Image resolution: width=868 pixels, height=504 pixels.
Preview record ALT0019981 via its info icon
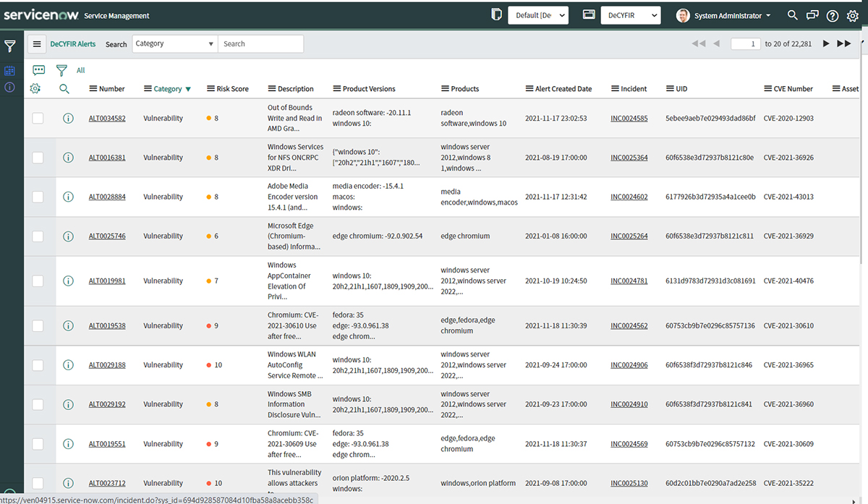68,281
